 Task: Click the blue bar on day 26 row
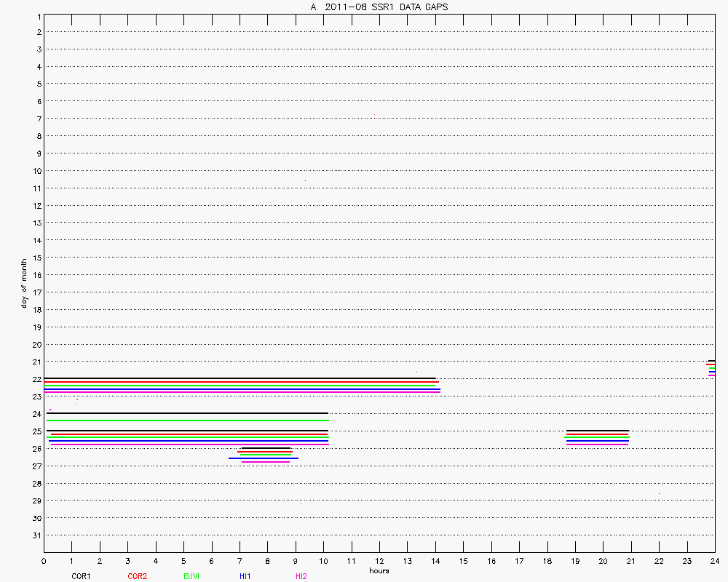[x=263, y=458]
